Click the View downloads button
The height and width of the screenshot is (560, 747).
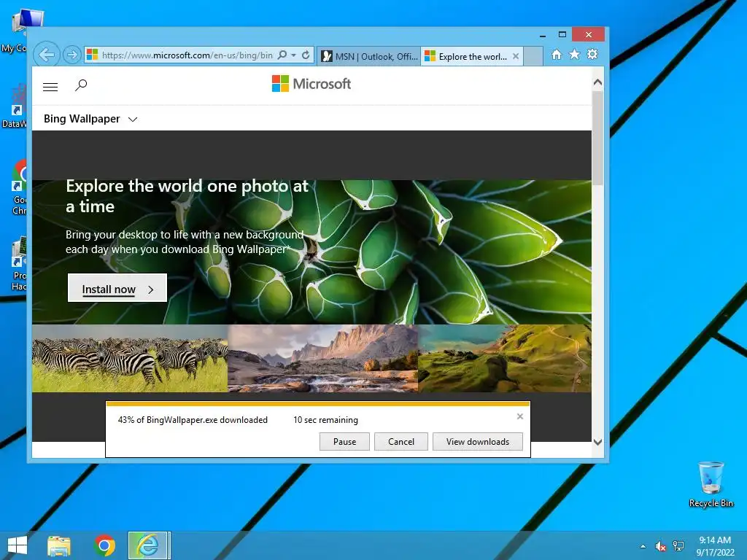(x=477, y=441)
